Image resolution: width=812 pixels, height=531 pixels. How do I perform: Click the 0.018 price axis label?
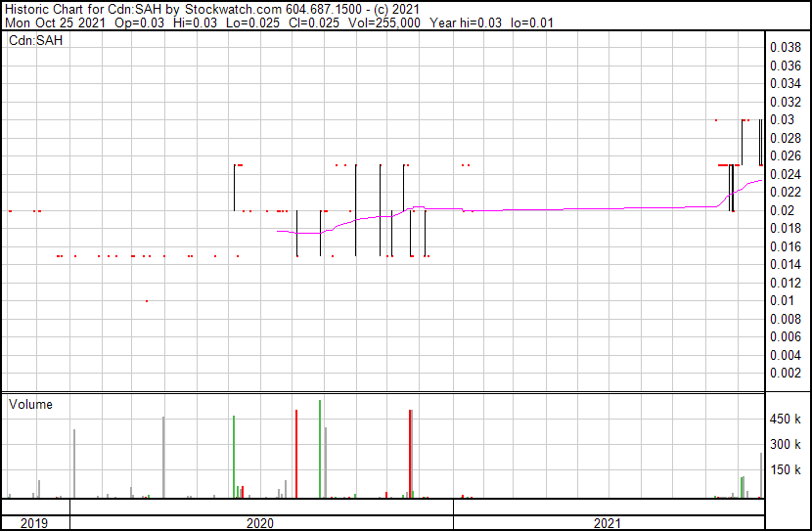click(785, 228)
